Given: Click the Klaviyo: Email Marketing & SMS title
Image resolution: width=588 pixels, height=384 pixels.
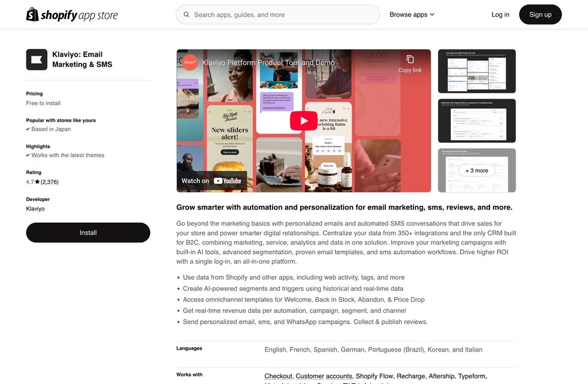Looking at the screenshot, I should pos(82,59).
